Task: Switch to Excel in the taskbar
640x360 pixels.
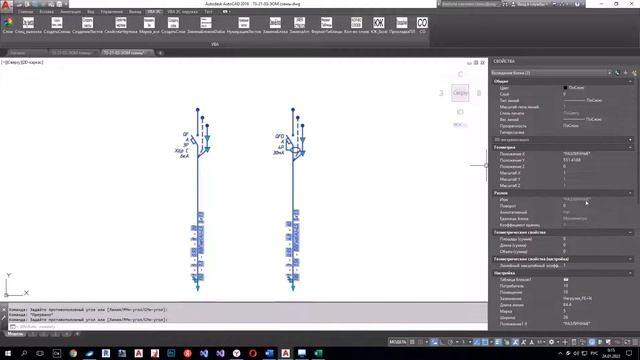Action: (318, 353)
